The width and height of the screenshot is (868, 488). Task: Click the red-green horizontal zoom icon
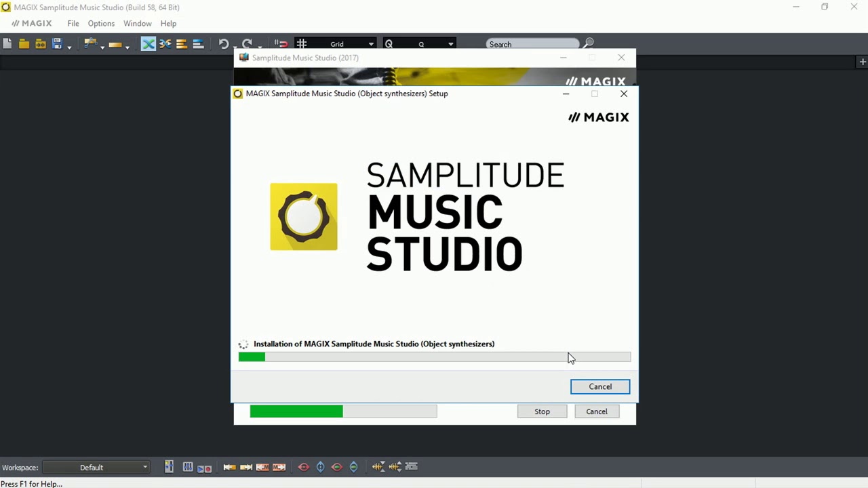(337, 466)
